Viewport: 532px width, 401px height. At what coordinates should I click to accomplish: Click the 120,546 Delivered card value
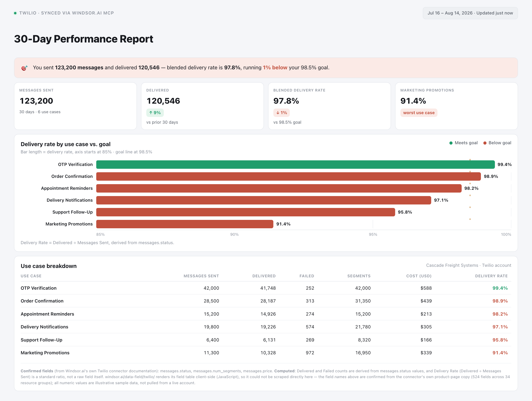pos(163,101)
